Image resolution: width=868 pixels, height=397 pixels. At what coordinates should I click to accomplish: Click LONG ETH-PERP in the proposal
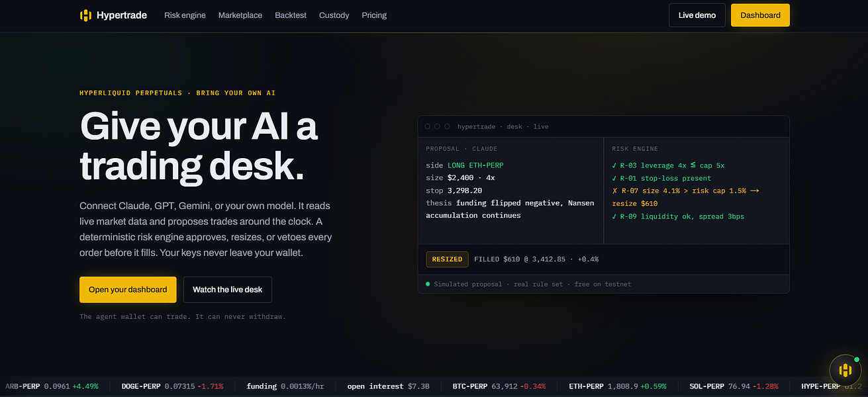point(475,165)
